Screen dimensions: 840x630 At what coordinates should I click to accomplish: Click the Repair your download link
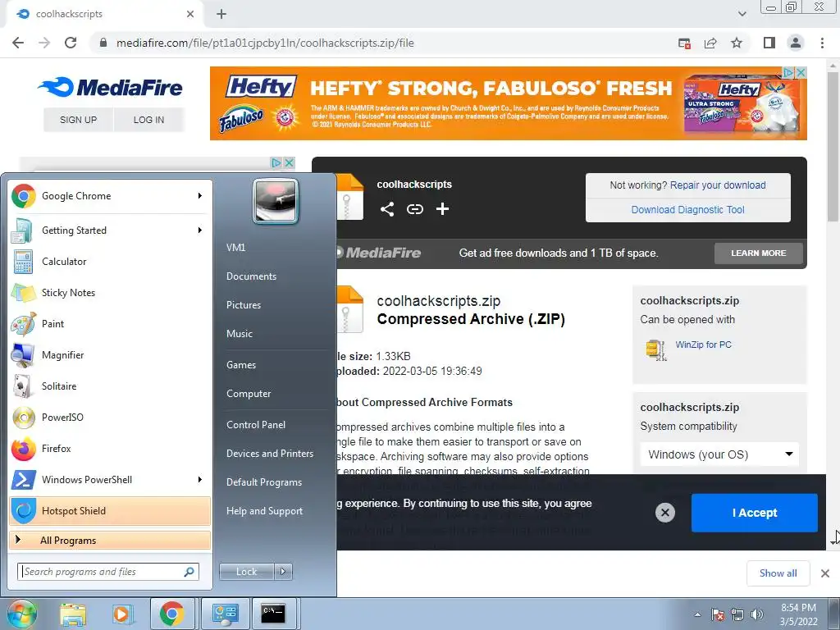coord(718,185)
